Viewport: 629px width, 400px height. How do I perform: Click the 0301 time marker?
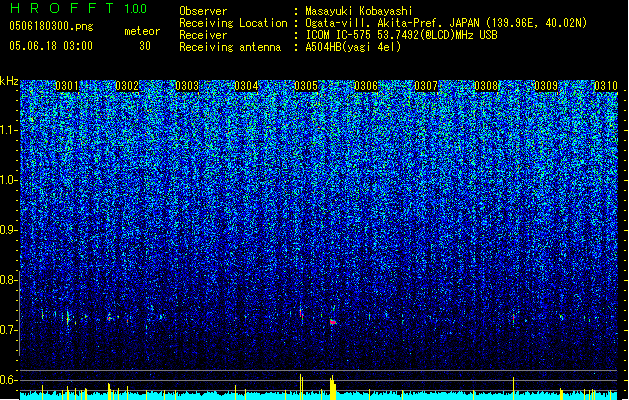tap(67, 86)
